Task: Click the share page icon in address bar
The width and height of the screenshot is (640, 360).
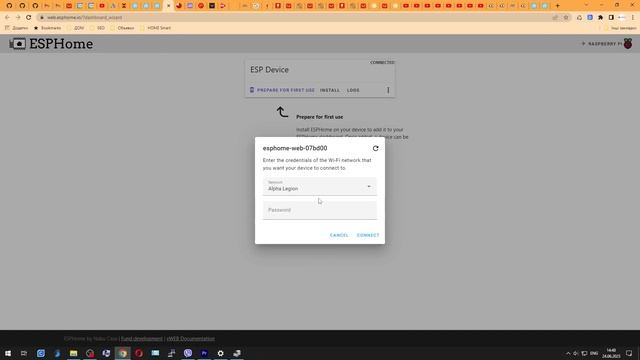Action: [555, 18]
